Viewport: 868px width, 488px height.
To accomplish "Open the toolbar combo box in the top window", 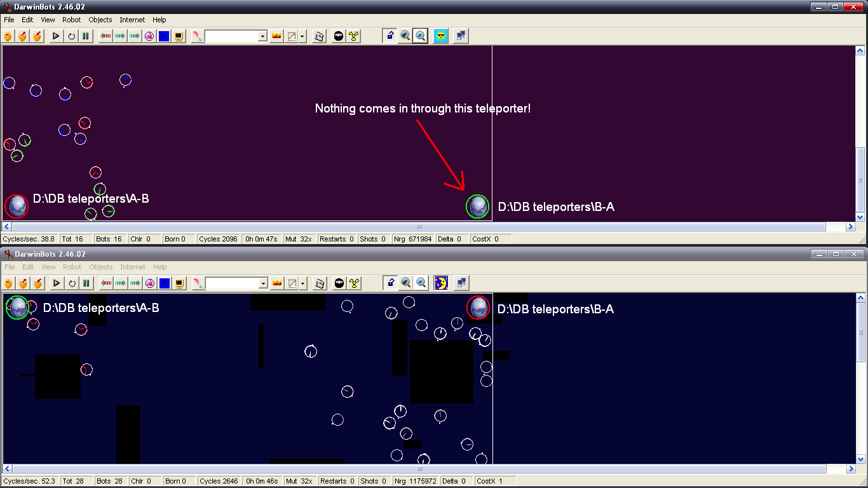I will [x=262, y=37].
